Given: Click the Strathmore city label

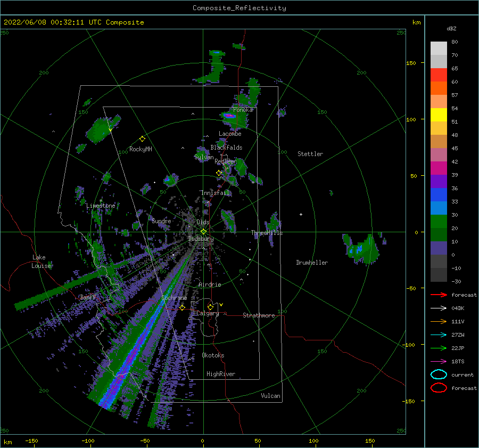Looking at the screenshot, I should tap(259, 315).
